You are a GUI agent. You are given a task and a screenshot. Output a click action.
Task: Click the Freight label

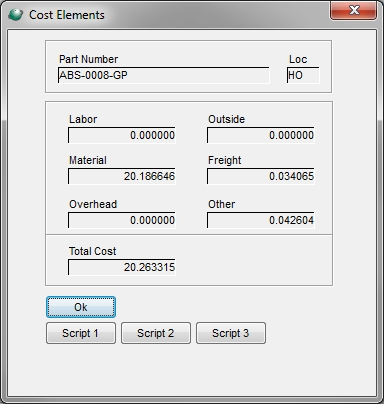[224, 160]
